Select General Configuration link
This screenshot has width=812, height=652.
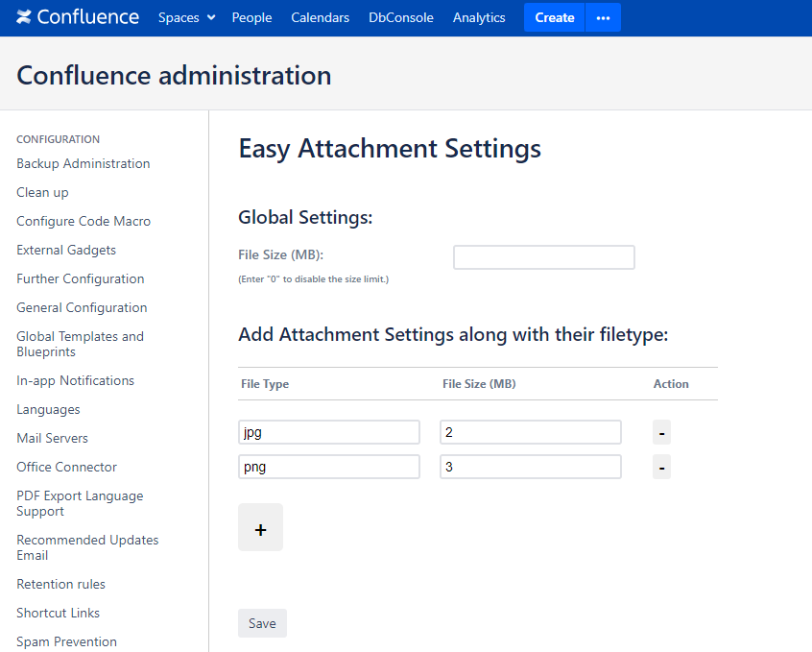[82, 307]
